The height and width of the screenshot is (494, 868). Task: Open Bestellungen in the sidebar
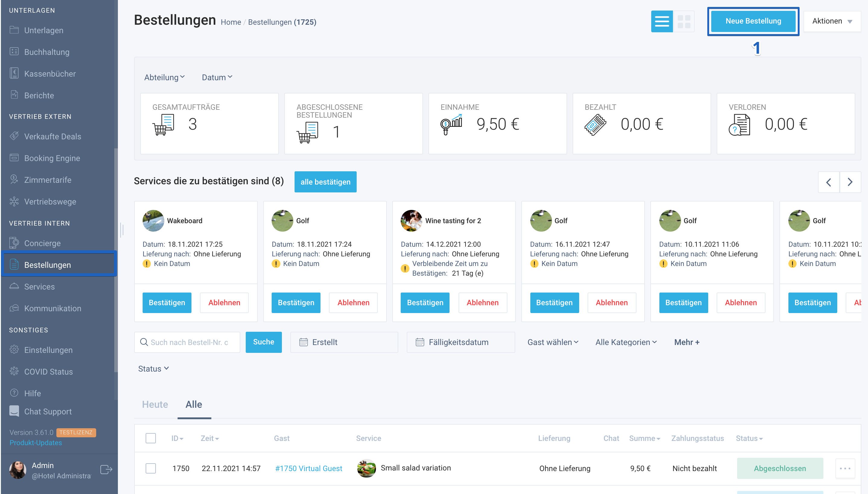(x=59, y=265)
